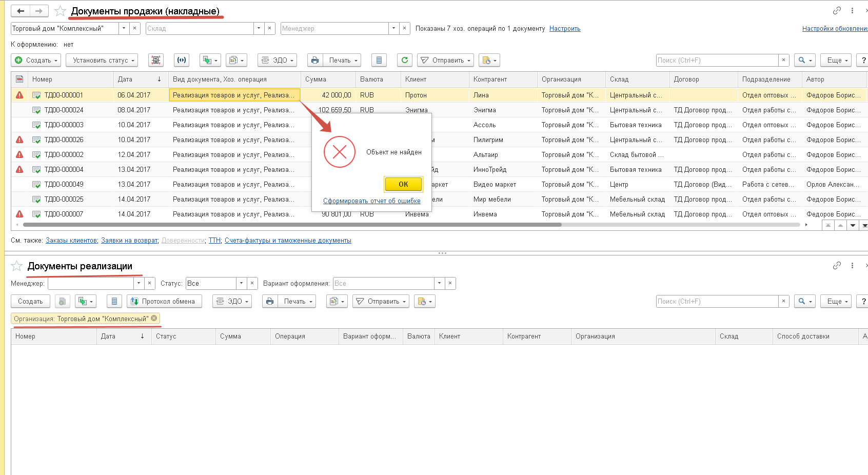
Task: Click the back navigation arrow
Action: coord(21,11)
